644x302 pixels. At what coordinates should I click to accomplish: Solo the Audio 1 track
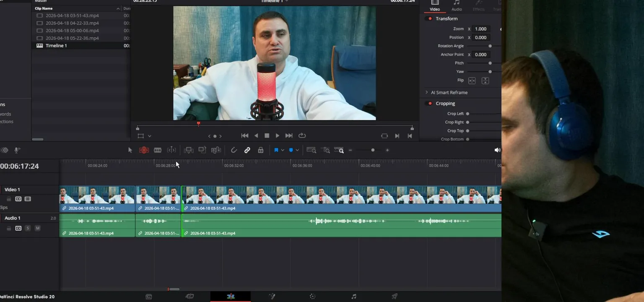(28, 228)
